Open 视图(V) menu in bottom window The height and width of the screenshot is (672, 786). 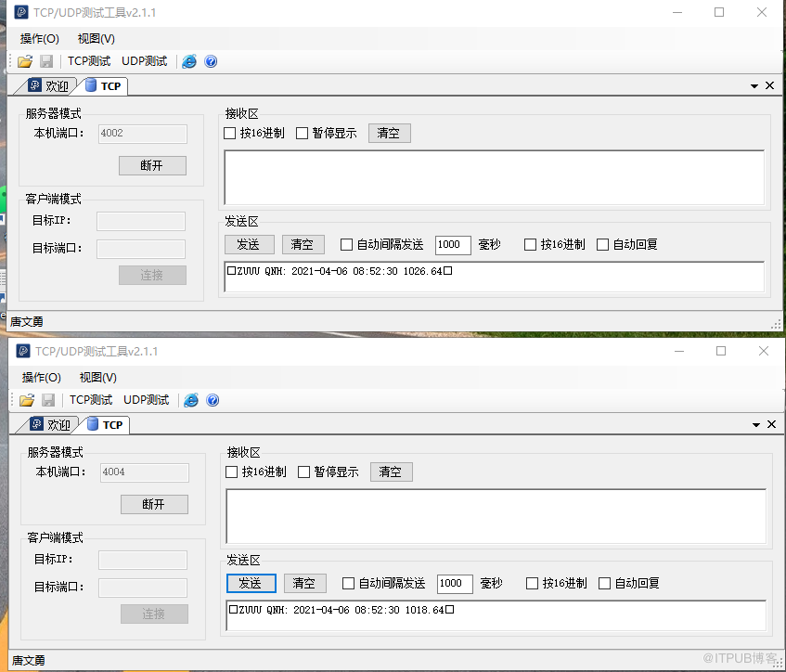[97, 378]
